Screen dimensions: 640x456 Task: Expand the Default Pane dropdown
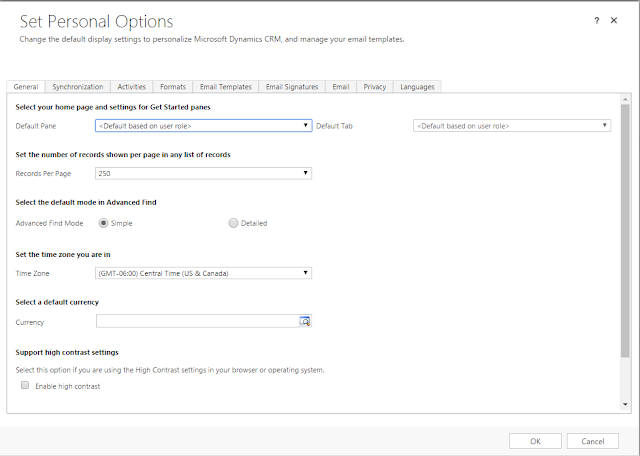pyautogui.click(x=204, y=126)
